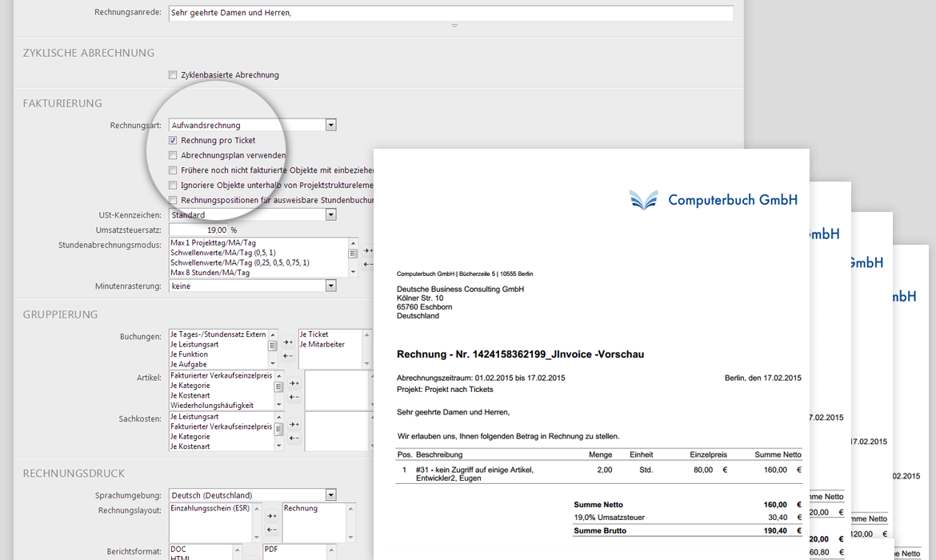This screenshot has width=936, height=560.
Task: Add selected Buchungen grouping with arrow-plus button
Action: [288, 342]
